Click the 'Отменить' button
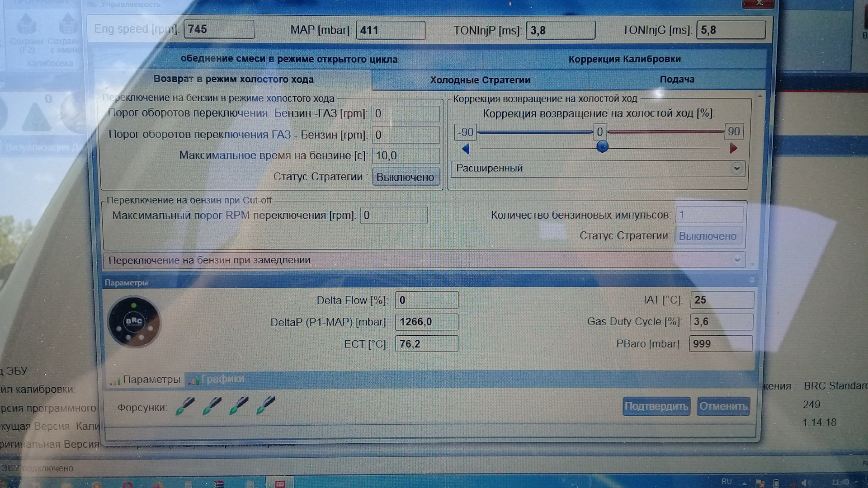868x488 pixels. [723, 406]
